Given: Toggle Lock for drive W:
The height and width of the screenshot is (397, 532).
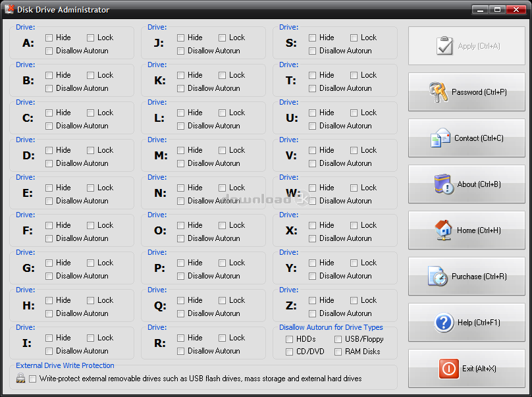Looking at the screenshot, I should pos(354,188).
